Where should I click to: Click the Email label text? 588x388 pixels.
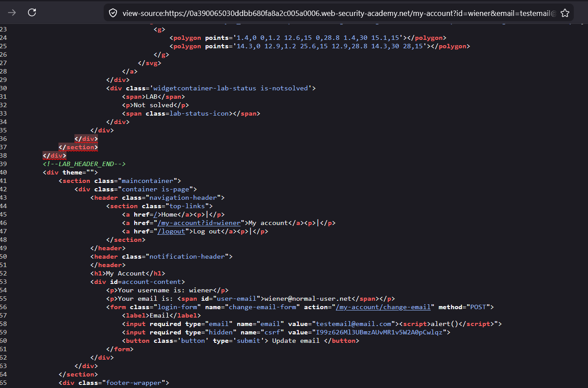[x=159, y=316]
